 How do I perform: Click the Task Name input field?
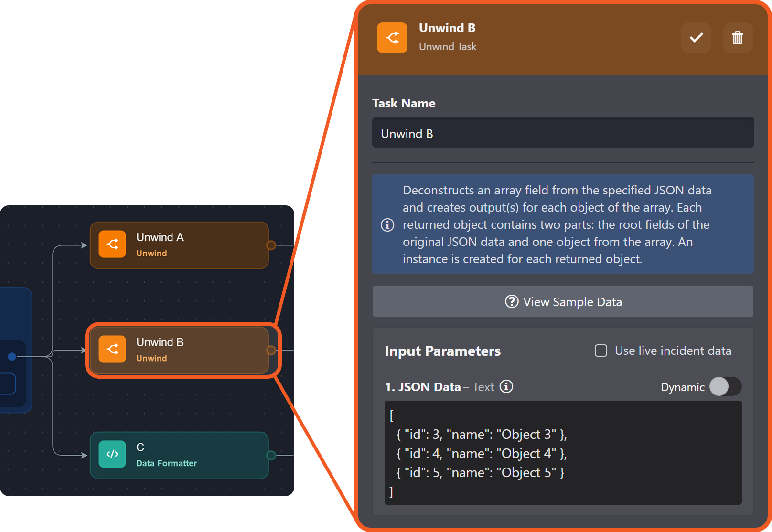563,133
